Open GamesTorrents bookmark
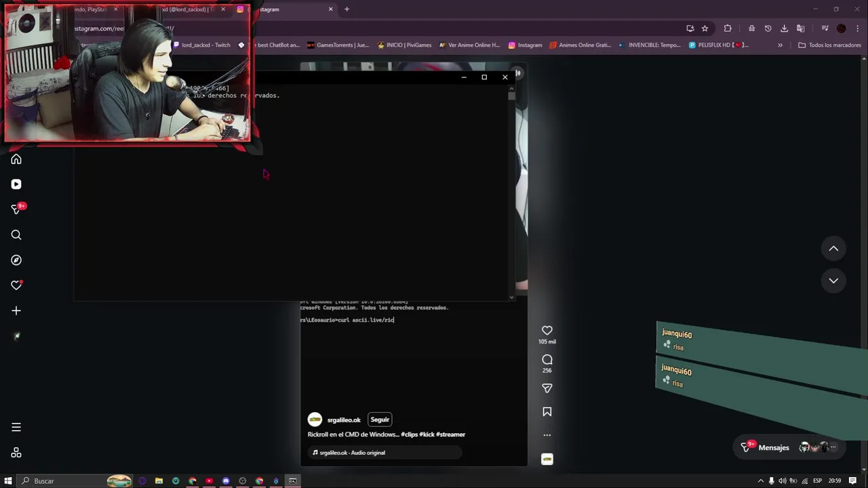Viewport: 868px width, 488px height. pos(338,45)
